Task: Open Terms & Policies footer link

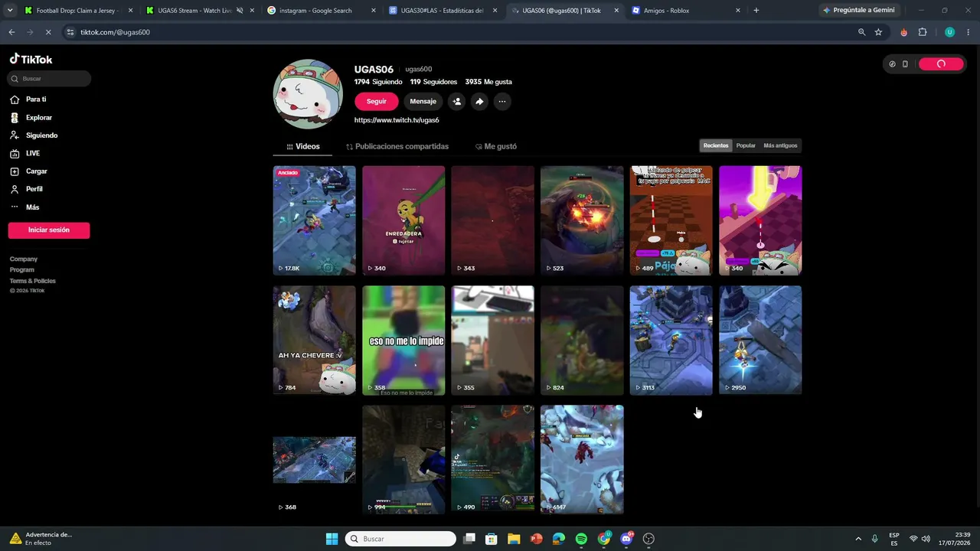Action: point(33,281)
